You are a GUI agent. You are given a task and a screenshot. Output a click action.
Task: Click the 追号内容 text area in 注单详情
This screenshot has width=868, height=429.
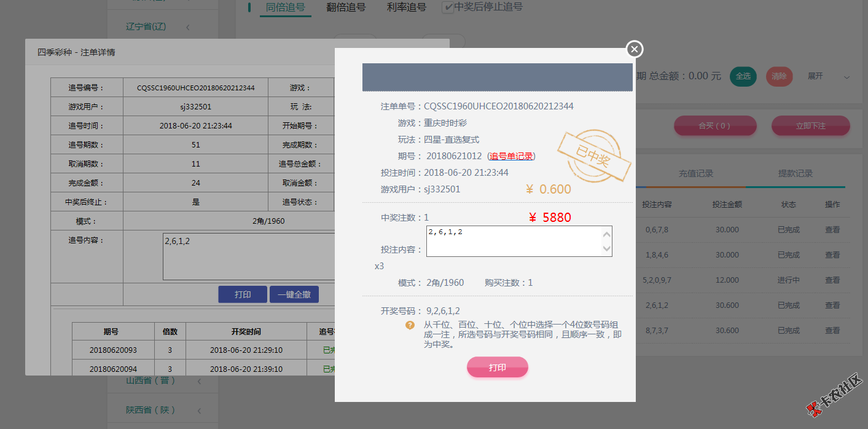click(x=248, y=256)
